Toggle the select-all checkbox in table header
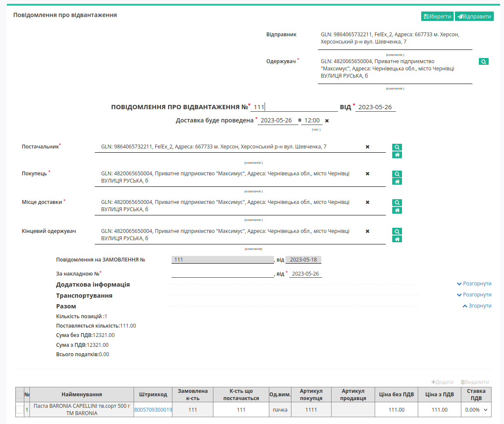Viewport: 504px width, 424px height. point(20,395)
